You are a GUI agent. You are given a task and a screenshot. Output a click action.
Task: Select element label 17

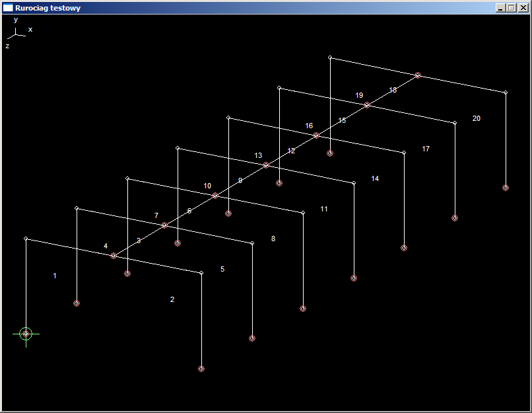[x=426, y=149]
